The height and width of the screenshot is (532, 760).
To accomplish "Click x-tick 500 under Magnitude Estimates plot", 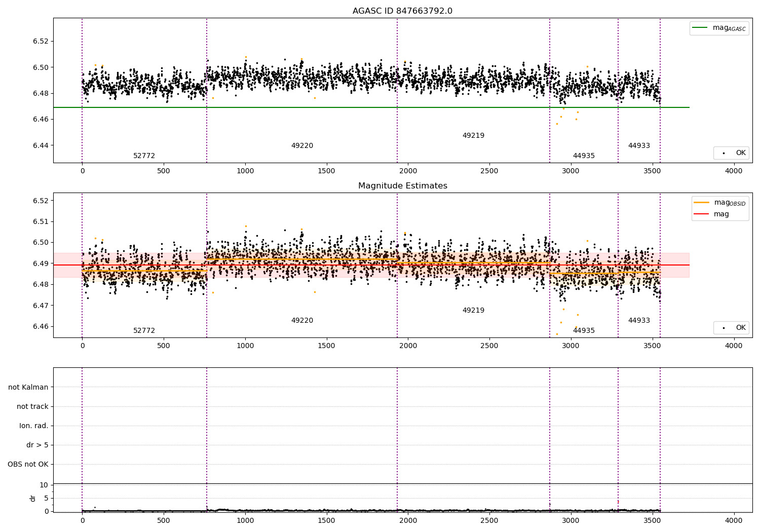I will (164, 346).
